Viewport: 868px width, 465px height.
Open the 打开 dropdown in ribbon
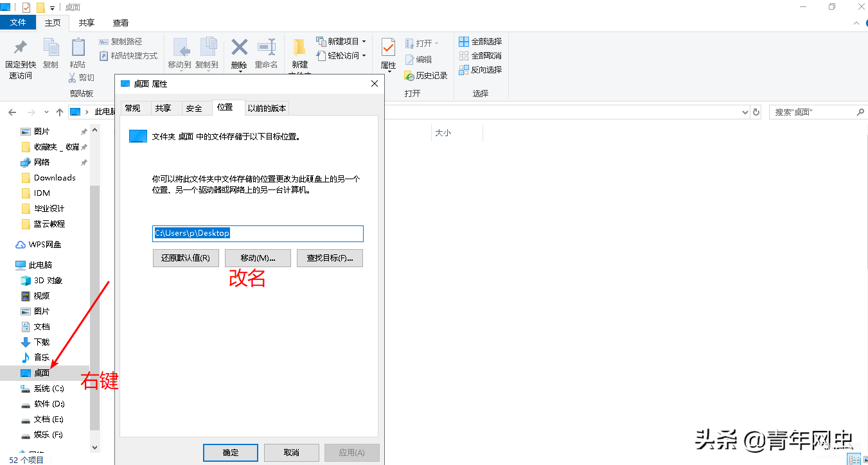coord(422,43)
